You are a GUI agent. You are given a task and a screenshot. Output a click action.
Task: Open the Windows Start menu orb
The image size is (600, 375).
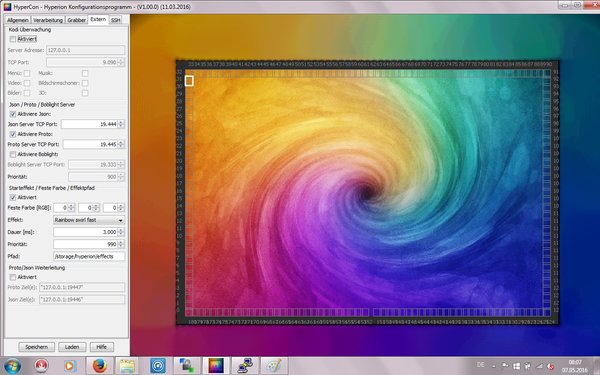tap(12, 366)
